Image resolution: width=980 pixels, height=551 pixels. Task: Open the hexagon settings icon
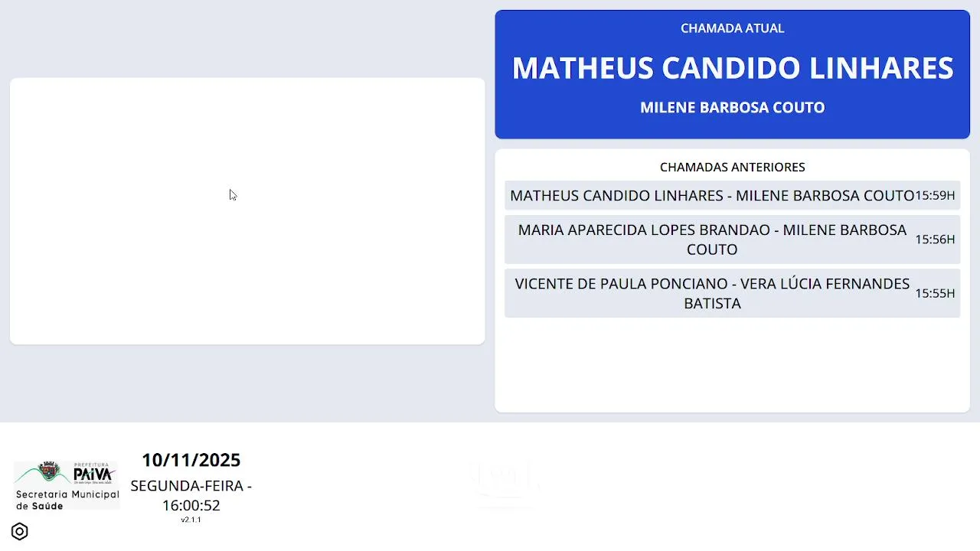point(20,532)
